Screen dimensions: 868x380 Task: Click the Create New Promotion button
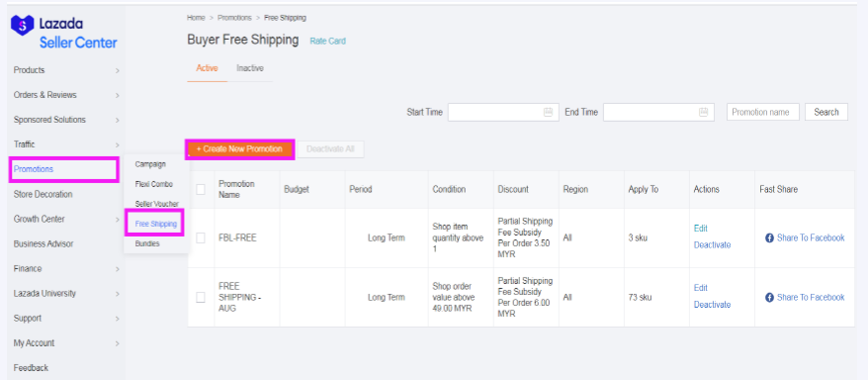tap(239, 149)
